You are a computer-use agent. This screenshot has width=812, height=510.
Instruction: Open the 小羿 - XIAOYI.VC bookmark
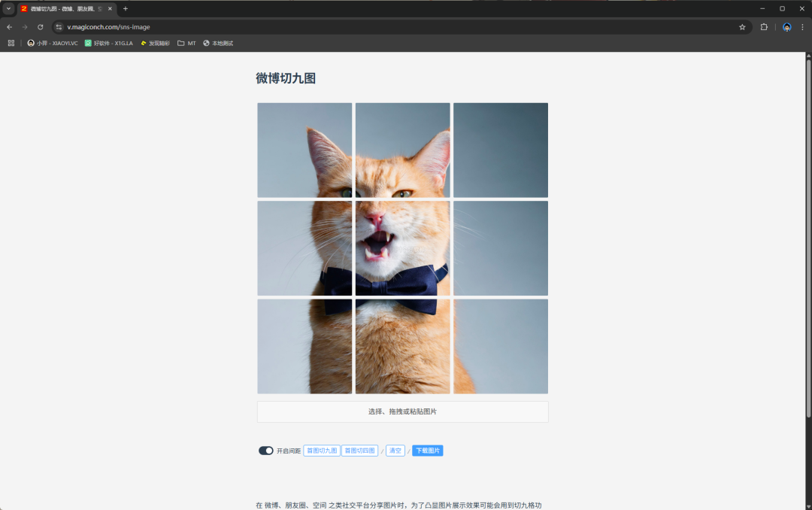tap(53, 43)
